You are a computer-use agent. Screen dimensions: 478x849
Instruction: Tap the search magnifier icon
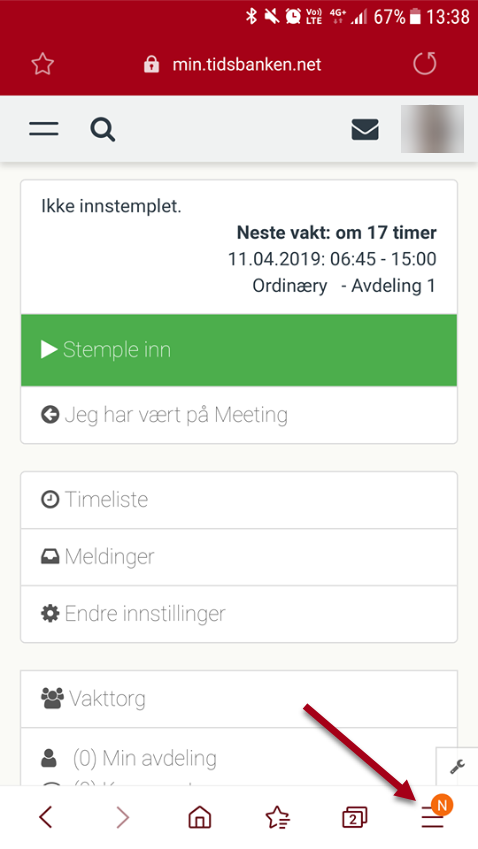click(102, 130)
